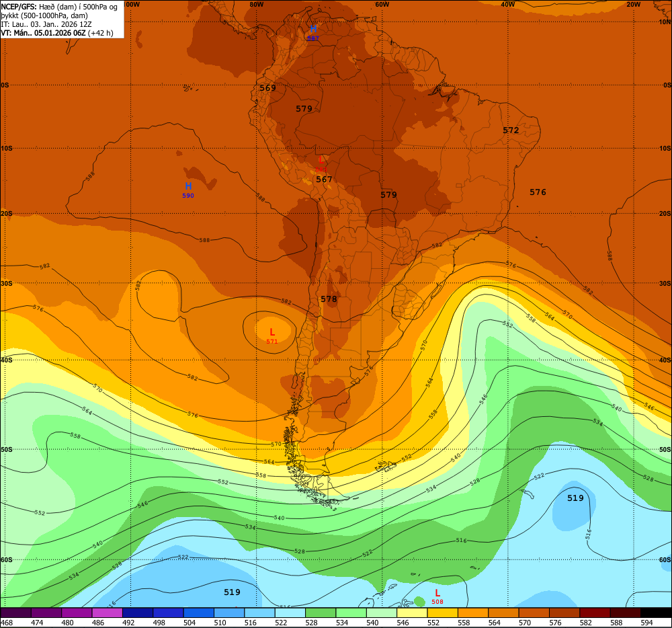Click the 10N latitude label
The image size is (672, 628).
click(x=665, y=22)
